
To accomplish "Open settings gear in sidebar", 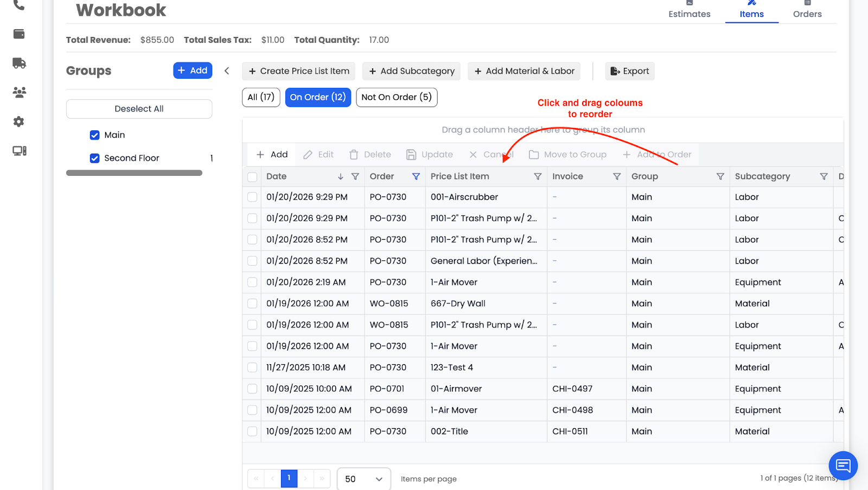I will pyautogui.click(x=19, y=122).
